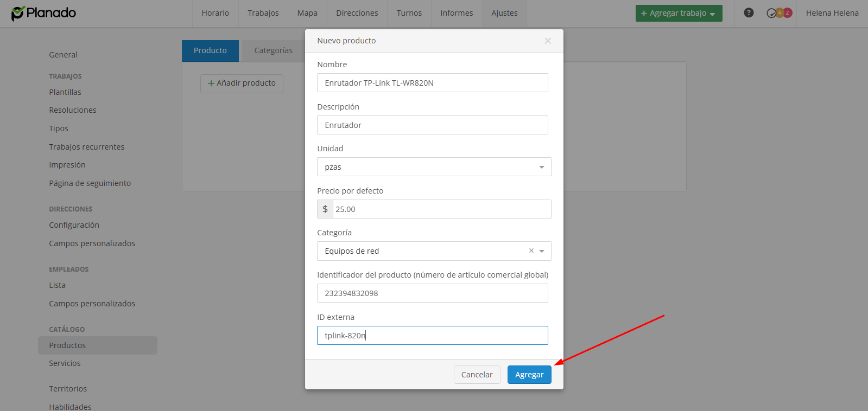Focus the Descripción input field
The width and height of the screenshot is (868, 411).
[433, 125]
